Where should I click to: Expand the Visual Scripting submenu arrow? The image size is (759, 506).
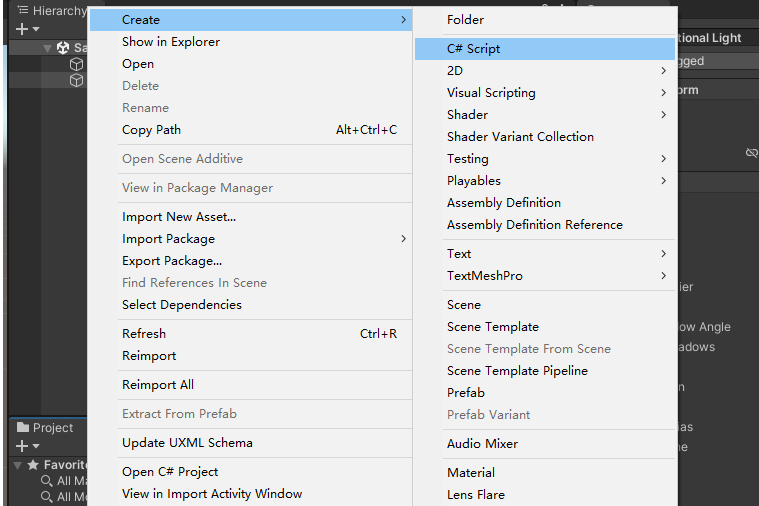[x=664, y=92]
